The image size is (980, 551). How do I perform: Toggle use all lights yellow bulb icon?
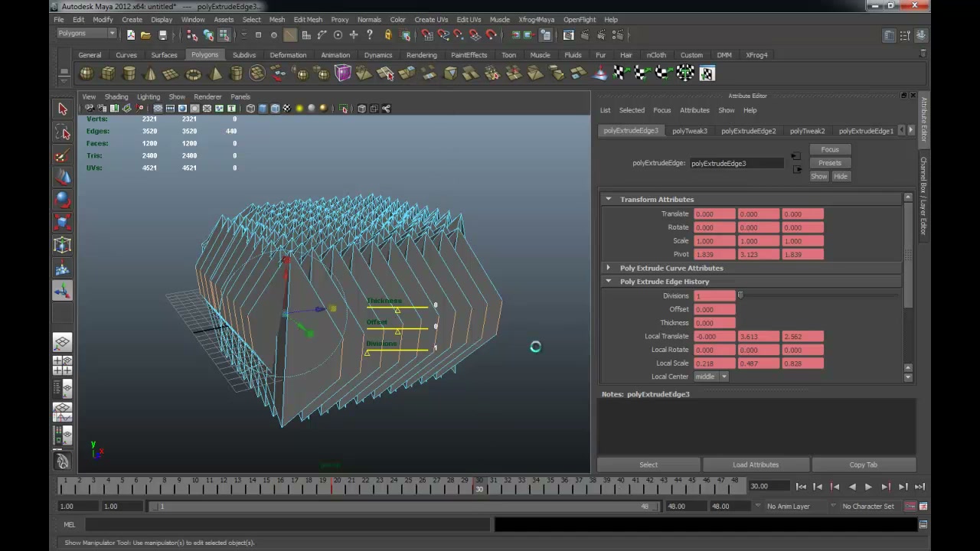point(299,109)
